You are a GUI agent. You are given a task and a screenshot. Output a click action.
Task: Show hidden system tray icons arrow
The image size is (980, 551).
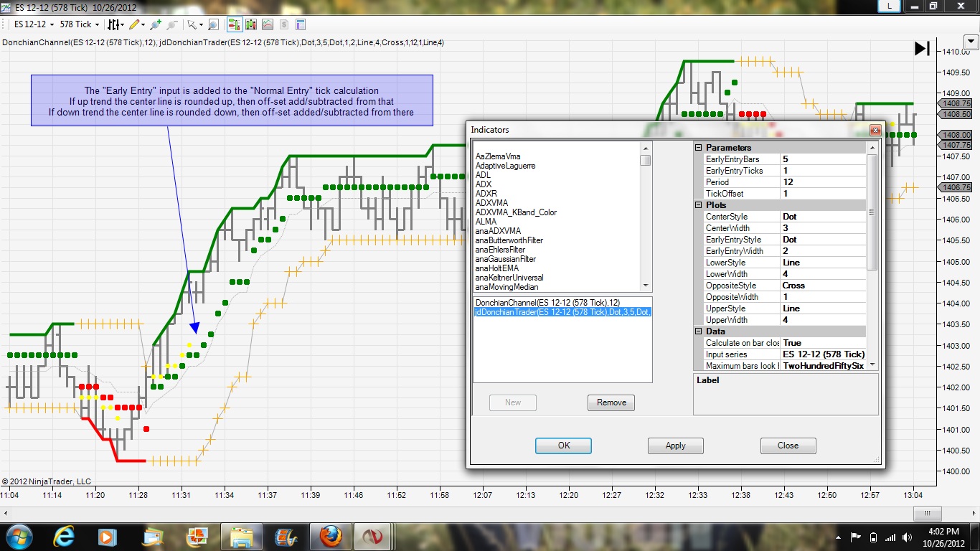pyautogui.click(x=839, y=537)
